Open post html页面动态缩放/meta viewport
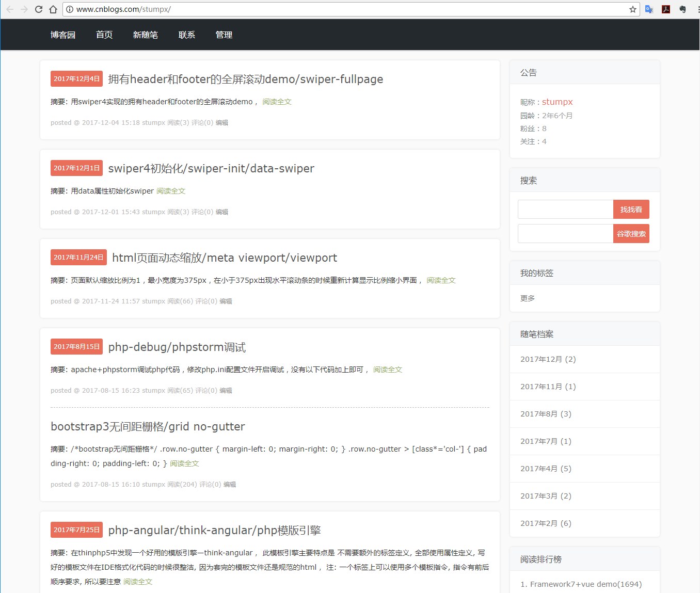Screen dimensions: 700x593 pyautogui.click(x=225, y=258)
